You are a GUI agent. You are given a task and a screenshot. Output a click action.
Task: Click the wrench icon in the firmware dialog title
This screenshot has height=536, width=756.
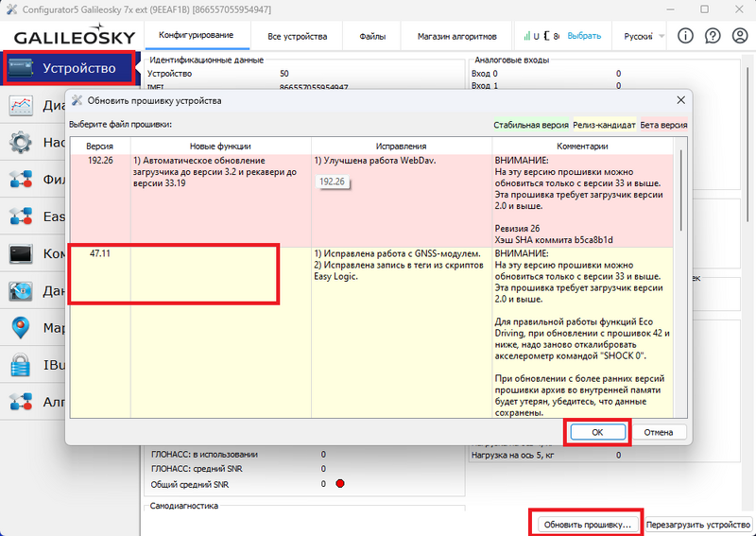pyautogui.click(x=77, y=100)
